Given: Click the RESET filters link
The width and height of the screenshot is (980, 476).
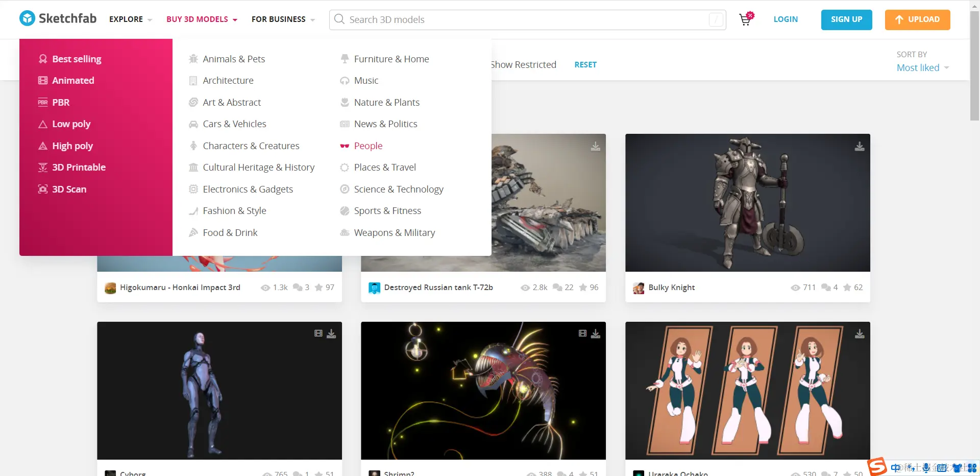Looking at the screenshot, I should pyautogui.click(x=585, y=65).
